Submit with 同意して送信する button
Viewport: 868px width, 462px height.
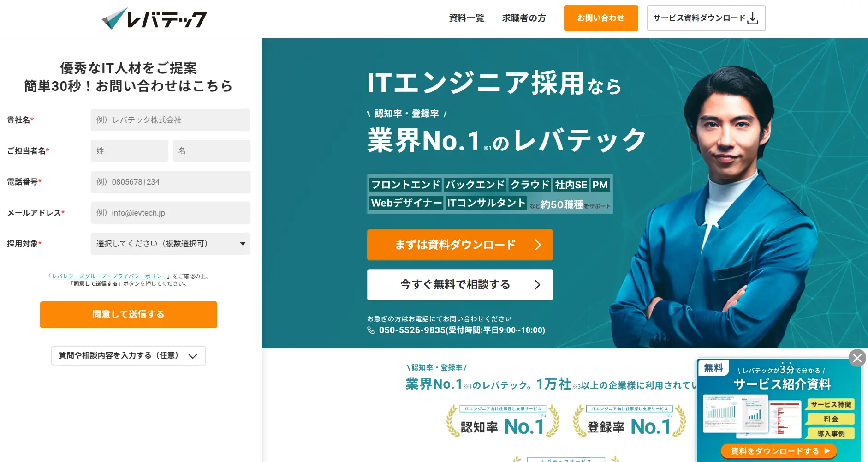[x=129, y=315]
